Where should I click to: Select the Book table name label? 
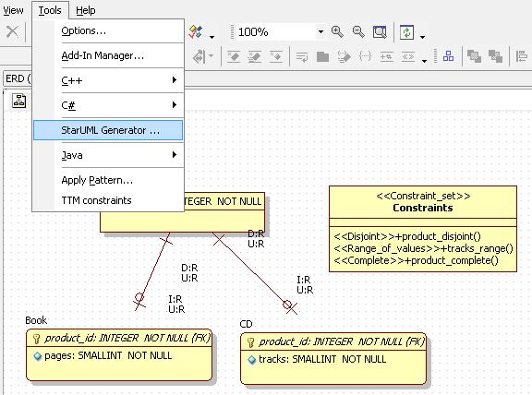tap(36, 320)
